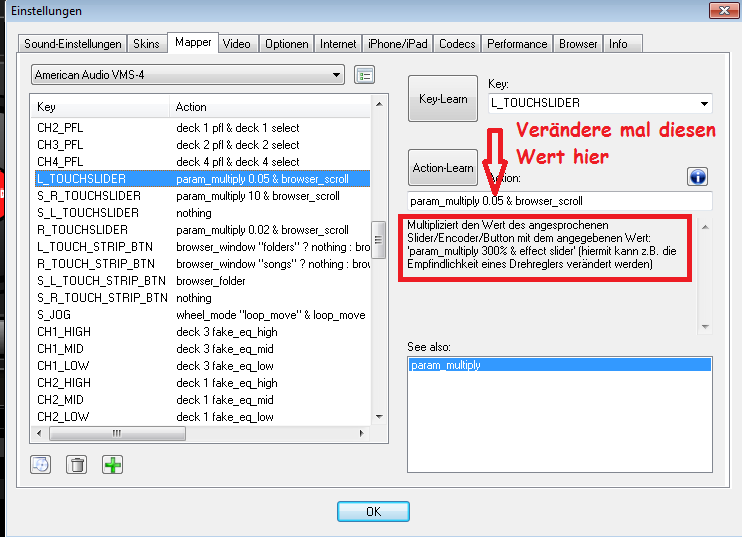
Task: Click description box scroll down arrow
Action: coord(705,327)
